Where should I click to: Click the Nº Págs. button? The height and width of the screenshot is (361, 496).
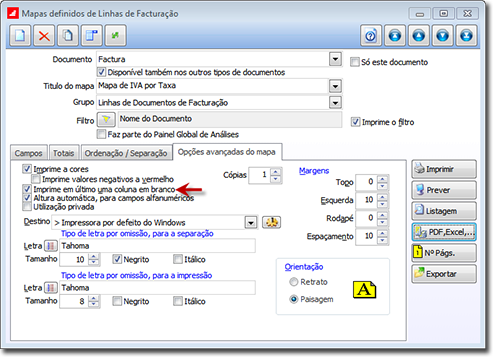[x=444, y=253]
